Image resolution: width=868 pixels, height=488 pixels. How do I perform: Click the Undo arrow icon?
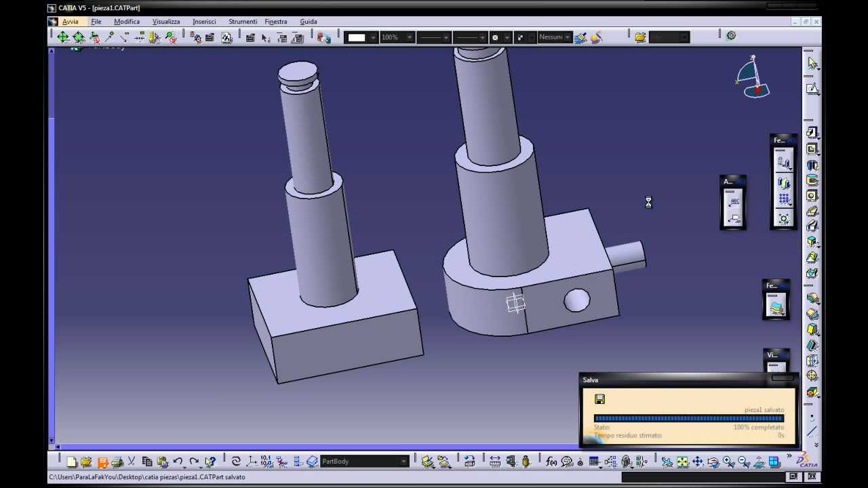178,462
